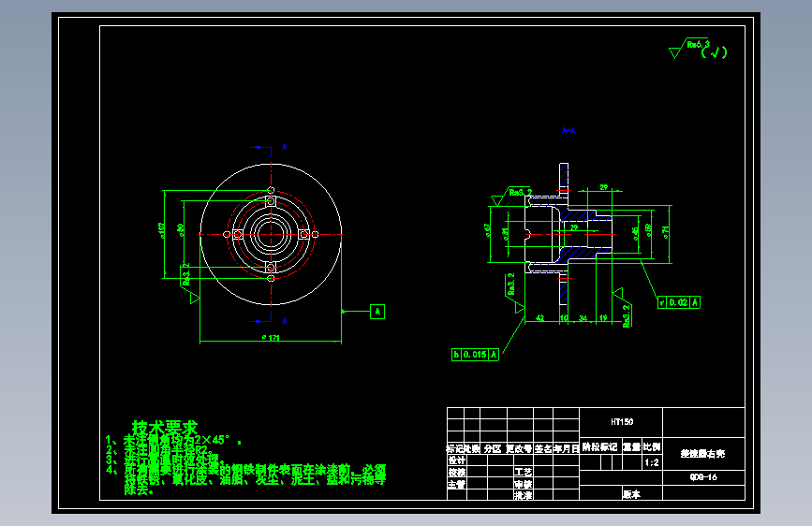
Task: Select the ⌀71 diameter dimension
Action: click(x=666, y=232)
